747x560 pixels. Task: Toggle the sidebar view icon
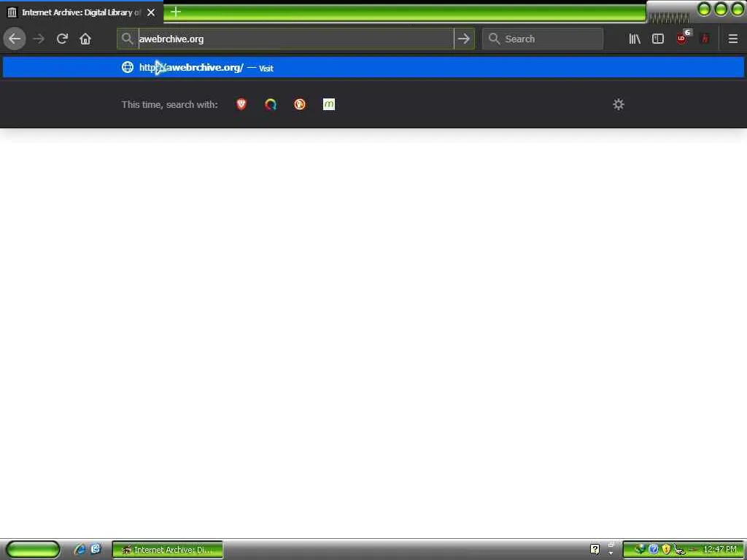point(658,39)
